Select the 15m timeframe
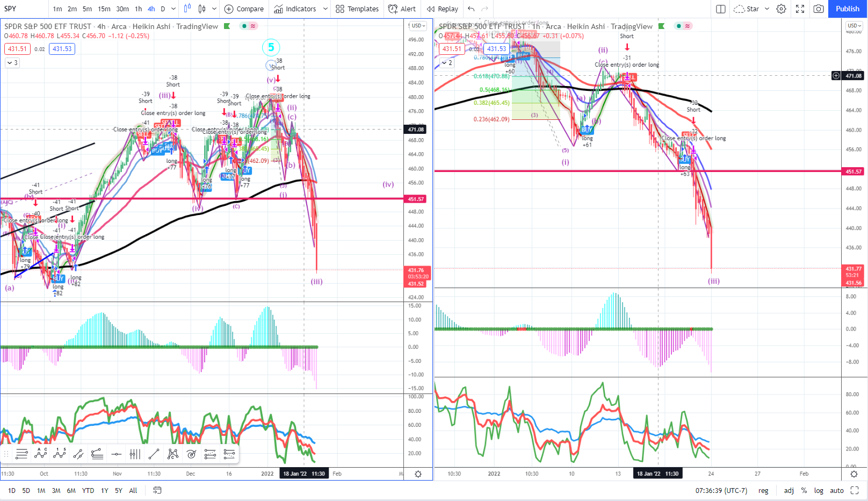Viewport: 868px width, 501px height. point(104,9)
